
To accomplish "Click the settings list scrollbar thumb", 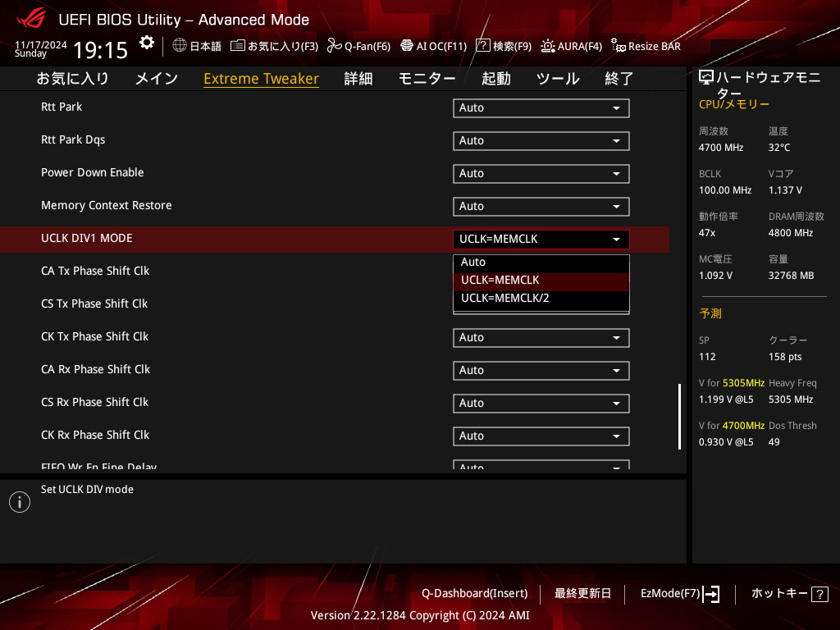I will click(x=680, y=416).
